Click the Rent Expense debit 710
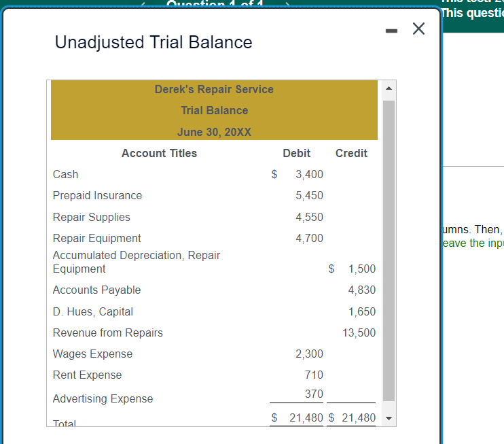504x444 pixels. [314, 375]
